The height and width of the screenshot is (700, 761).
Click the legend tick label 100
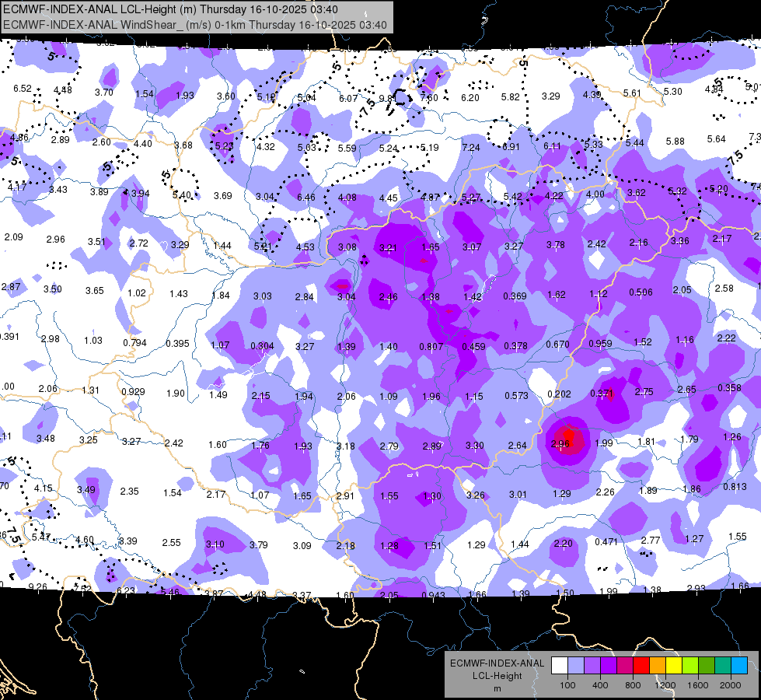coord(567,685)
